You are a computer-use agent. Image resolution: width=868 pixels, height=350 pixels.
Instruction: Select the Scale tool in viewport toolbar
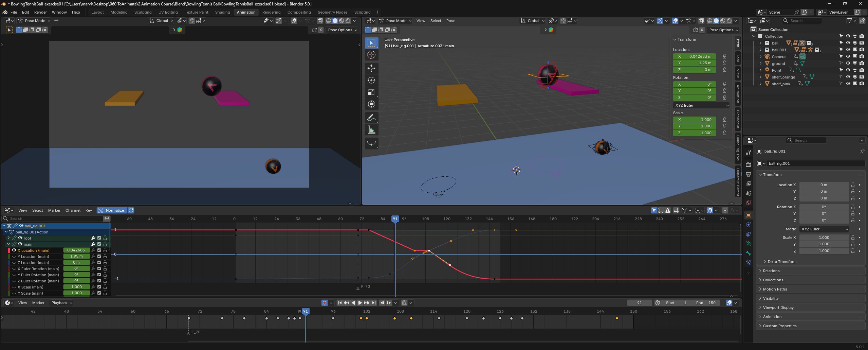point(371,92)
